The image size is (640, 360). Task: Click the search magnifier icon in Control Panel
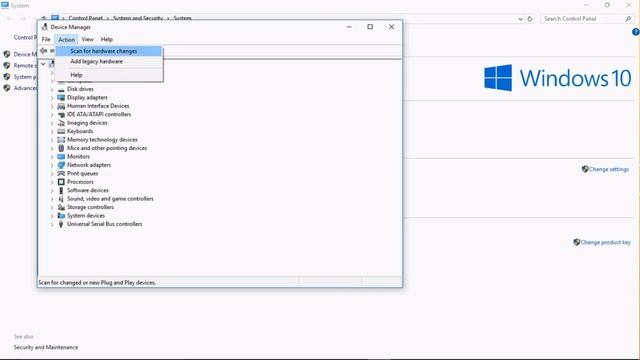628,19
